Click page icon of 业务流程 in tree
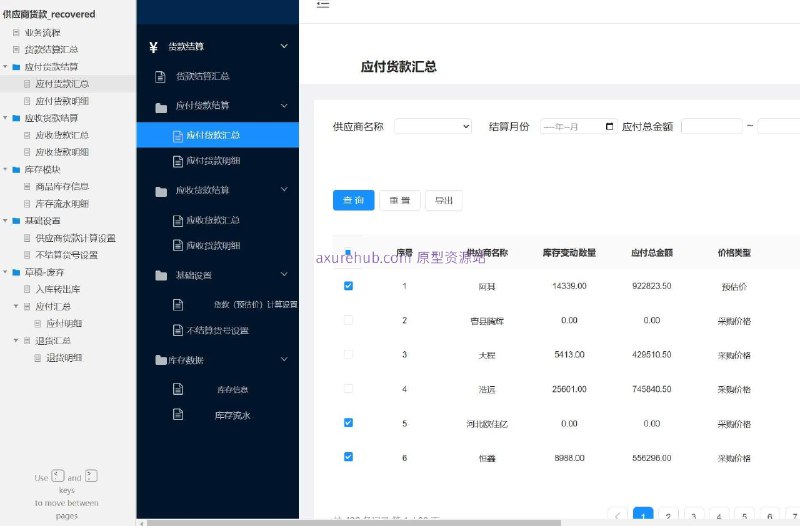This screenshot has width=800, height=526. (x=16, y=33)
